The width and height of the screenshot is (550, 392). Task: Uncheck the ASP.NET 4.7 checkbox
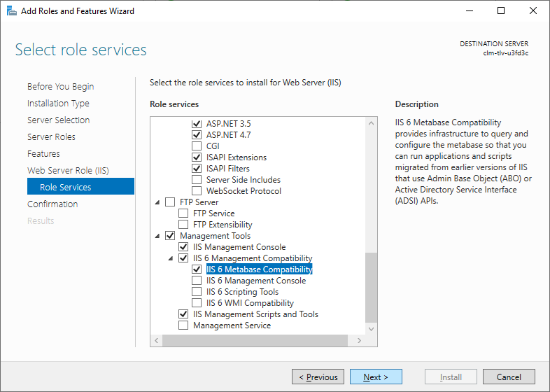coord(197,135)
